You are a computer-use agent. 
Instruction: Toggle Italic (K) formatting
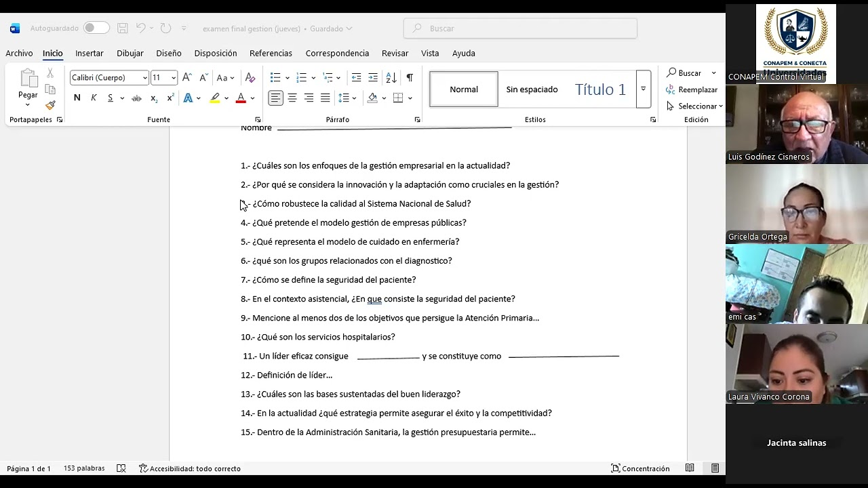pyautogui.click(x=94, y=98)
